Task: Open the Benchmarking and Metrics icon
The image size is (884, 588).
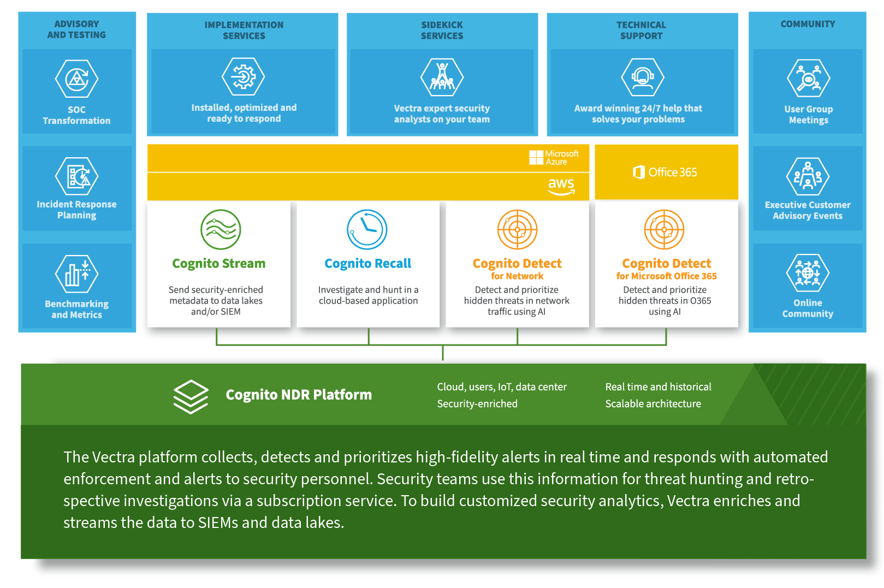Action: [75, 274]
